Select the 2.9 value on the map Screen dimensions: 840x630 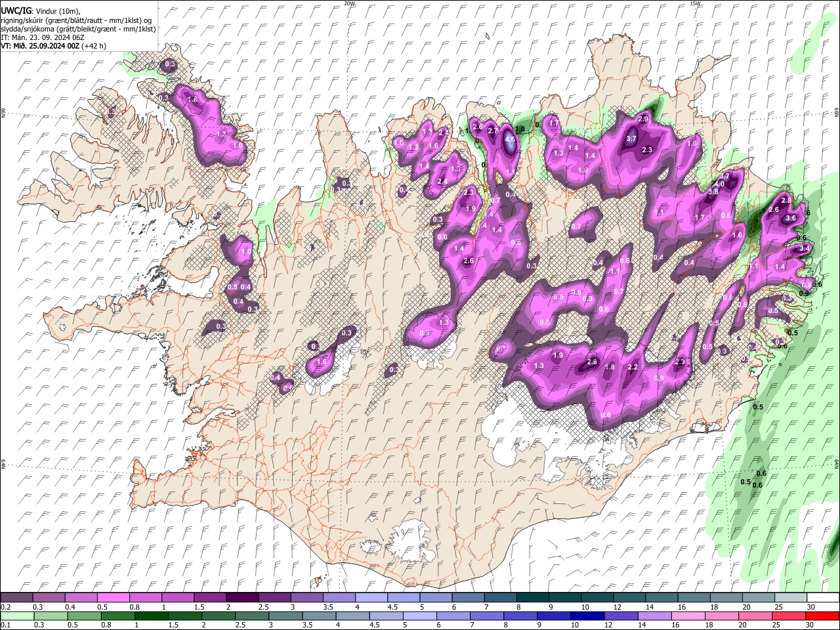point(643,119)
